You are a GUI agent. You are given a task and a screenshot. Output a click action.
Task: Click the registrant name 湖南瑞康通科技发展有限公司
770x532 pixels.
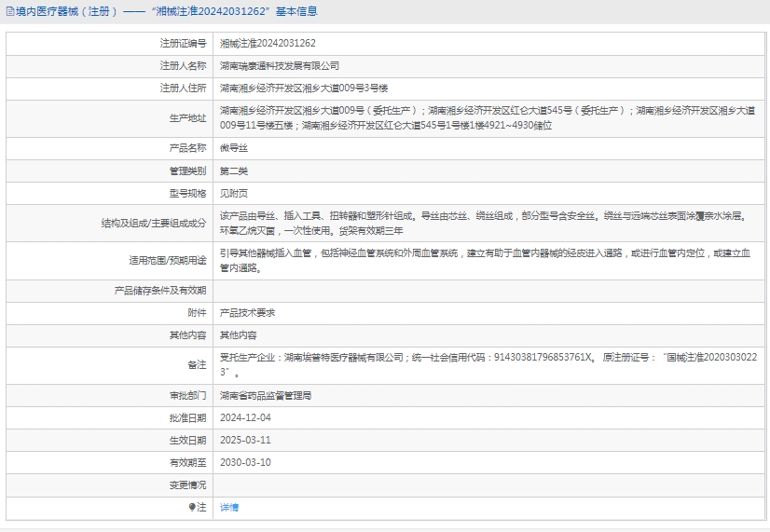click(x=280, y=66)
